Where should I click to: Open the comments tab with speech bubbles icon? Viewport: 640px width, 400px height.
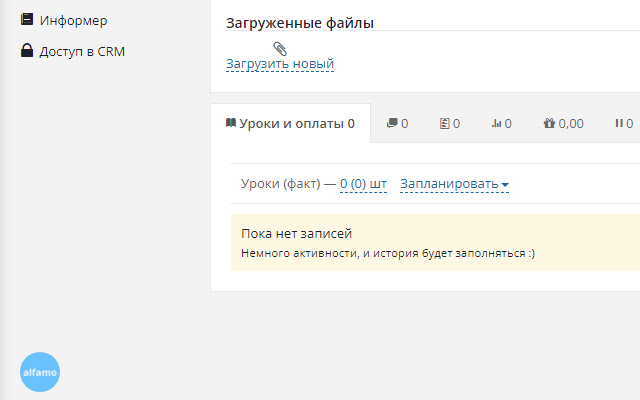point(398,124)
